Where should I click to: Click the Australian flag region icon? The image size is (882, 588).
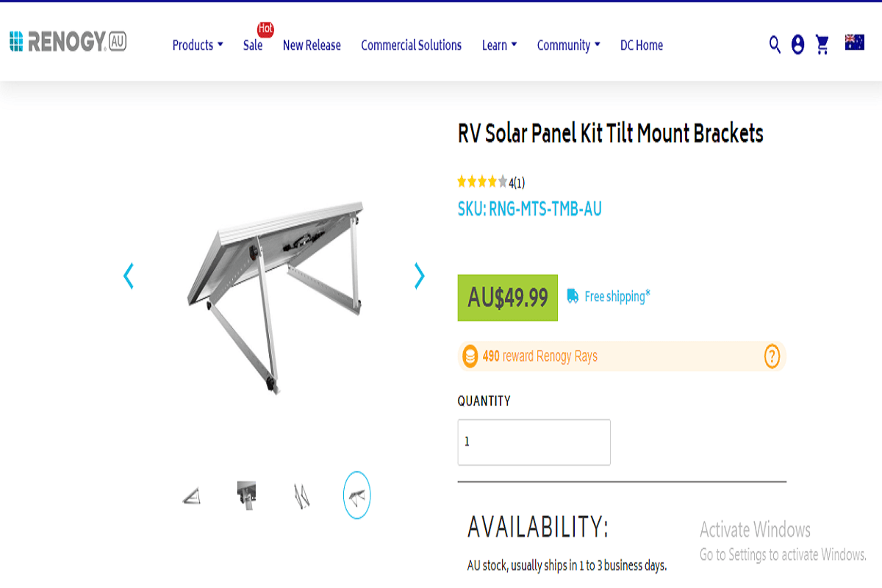coord(854,43)
